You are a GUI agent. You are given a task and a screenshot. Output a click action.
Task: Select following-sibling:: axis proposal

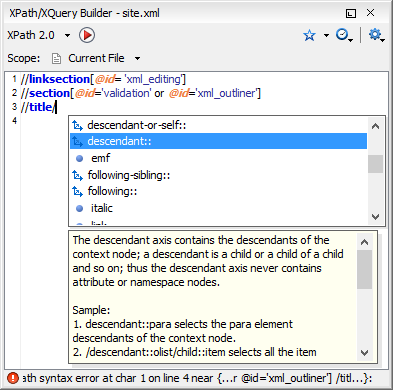(218, 175)
